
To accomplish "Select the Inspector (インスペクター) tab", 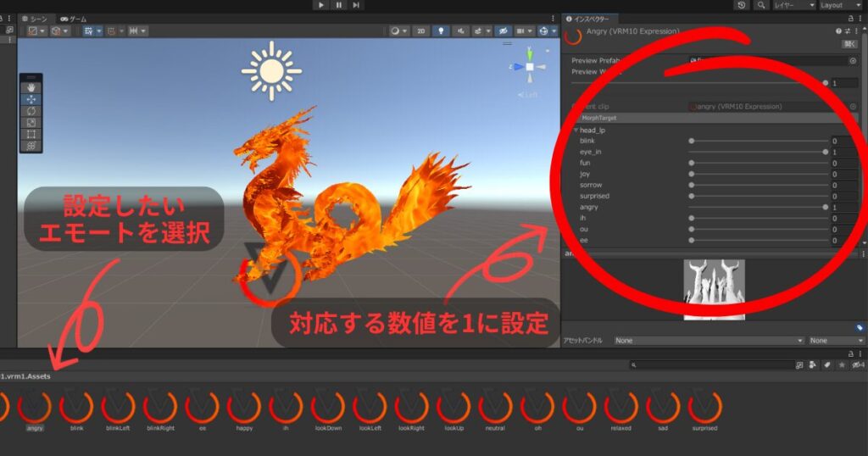I will point(588,19).
